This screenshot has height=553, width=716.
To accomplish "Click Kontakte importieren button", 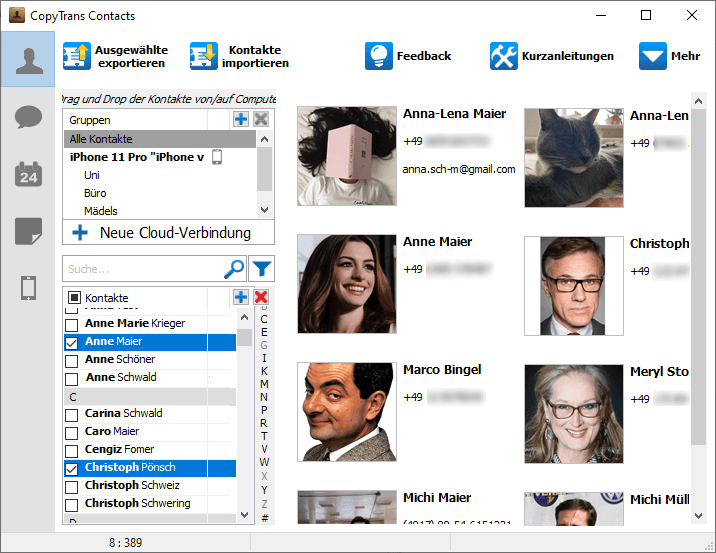I will [x=240, y=56].
